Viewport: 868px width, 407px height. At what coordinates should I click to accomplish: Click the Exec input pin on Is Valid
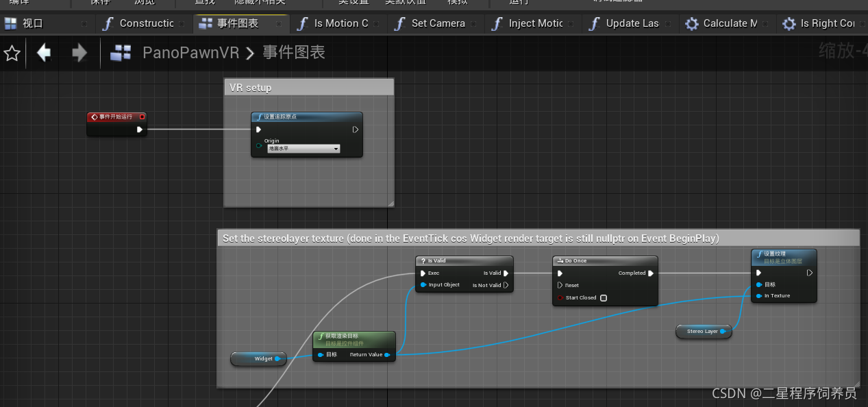pos(423,273)
